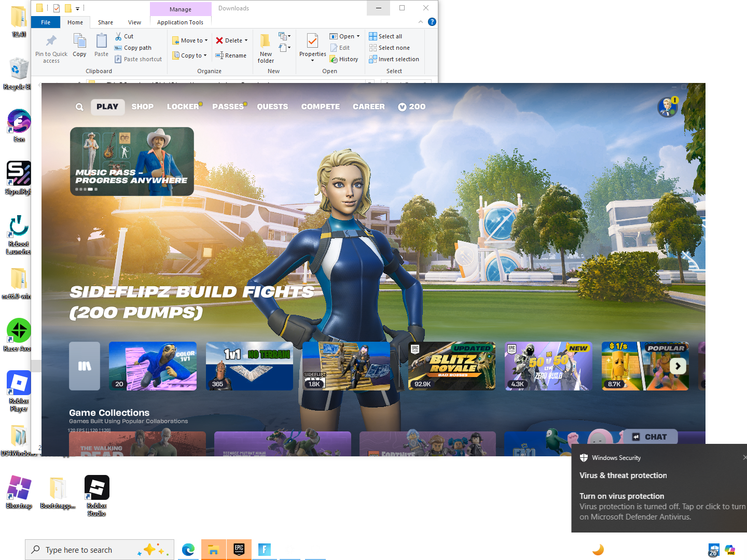Click Select all in File Explorer

385,36
